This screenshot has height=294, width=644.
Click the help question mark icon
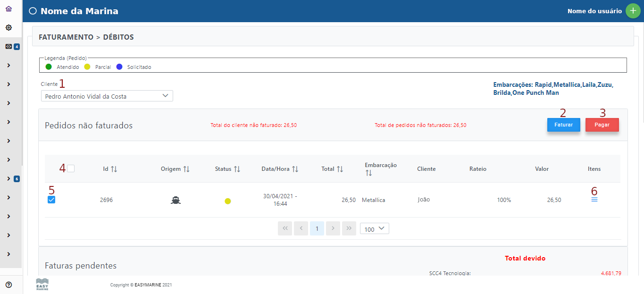click(x=8, y=285)
